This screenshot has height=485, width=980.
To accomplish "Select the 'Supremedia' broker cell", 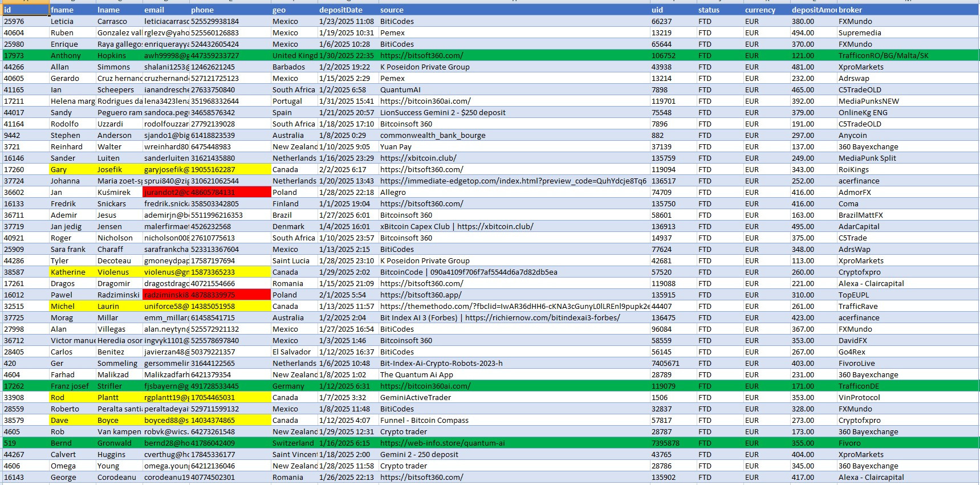I will [x=859, y=32].
